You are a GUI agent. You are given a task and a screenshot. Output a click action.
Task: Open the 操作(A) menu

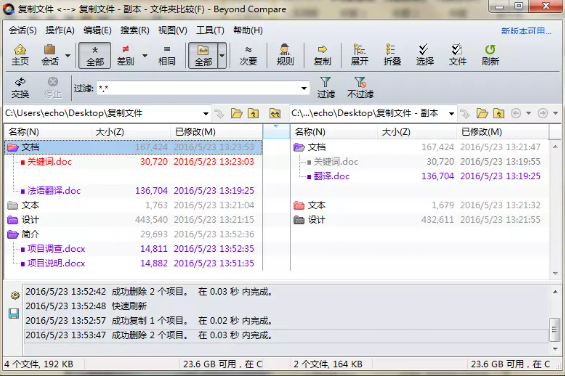tap(60, 30)
